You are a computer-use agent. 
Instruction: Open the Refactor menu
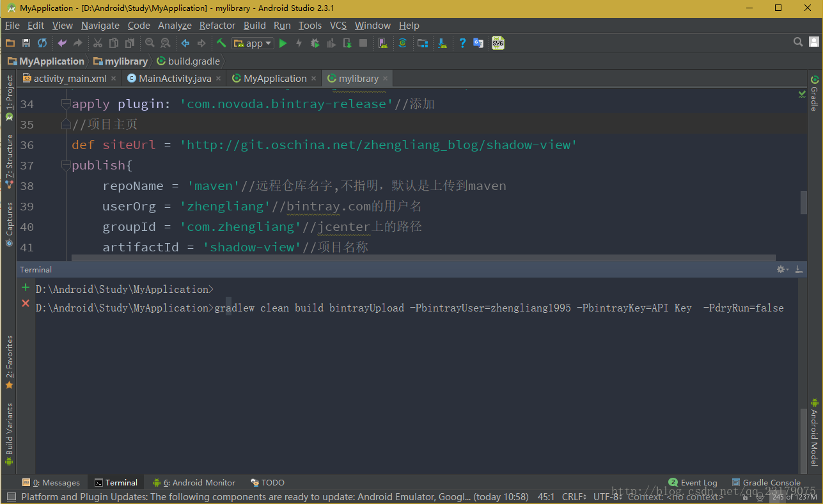217,26
